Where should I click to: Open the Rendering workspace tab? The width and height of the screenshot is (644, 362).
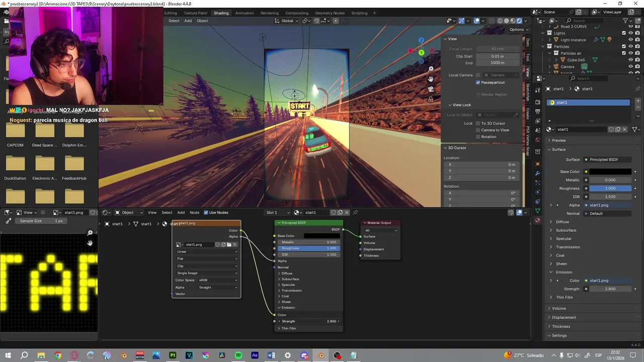tap(270, 13)
